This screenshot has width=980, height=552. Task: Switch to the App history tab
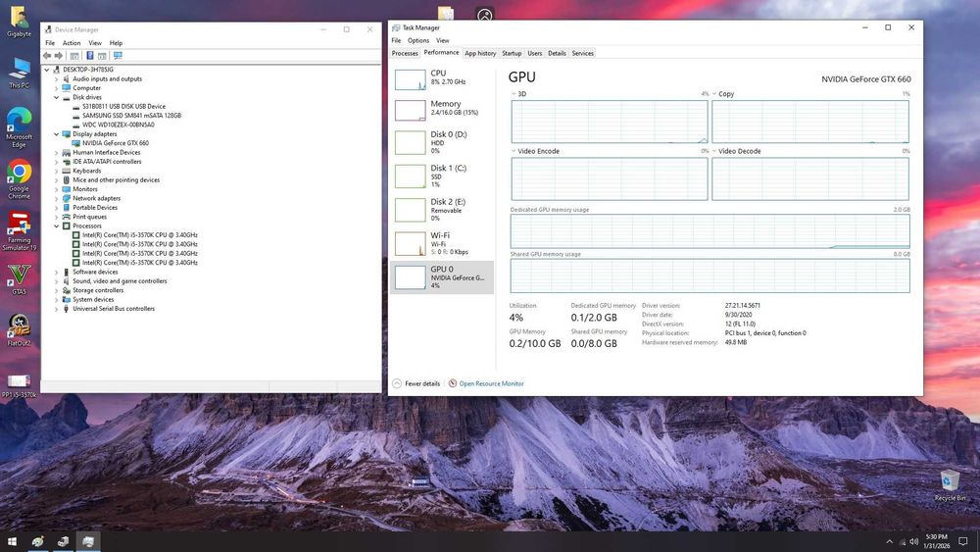[x=480, y=54]
